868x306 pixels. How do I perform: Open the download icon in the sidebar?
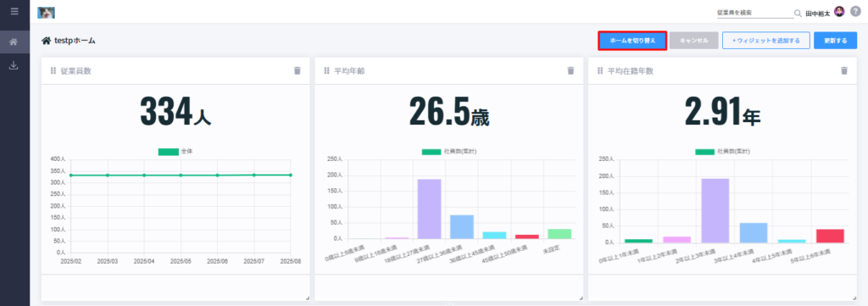pos(14,65)
